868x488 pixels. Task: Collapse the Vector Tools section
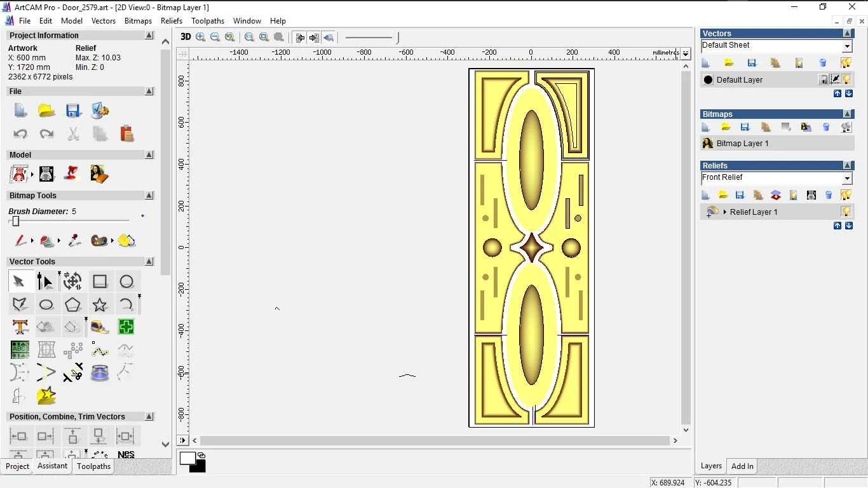149,262
